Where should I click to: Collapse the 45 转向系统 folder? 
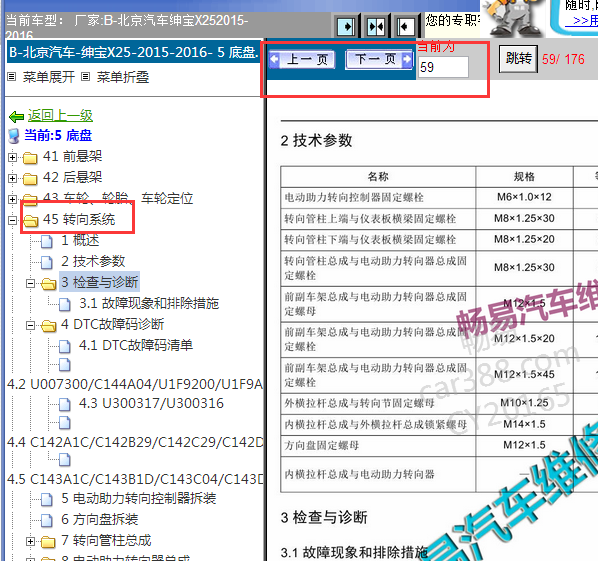point(13,220)
